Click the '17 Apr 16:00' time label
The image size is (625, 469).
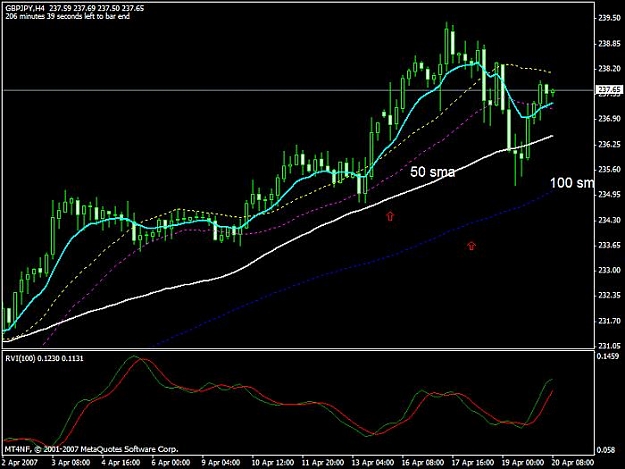pos(474,463)
